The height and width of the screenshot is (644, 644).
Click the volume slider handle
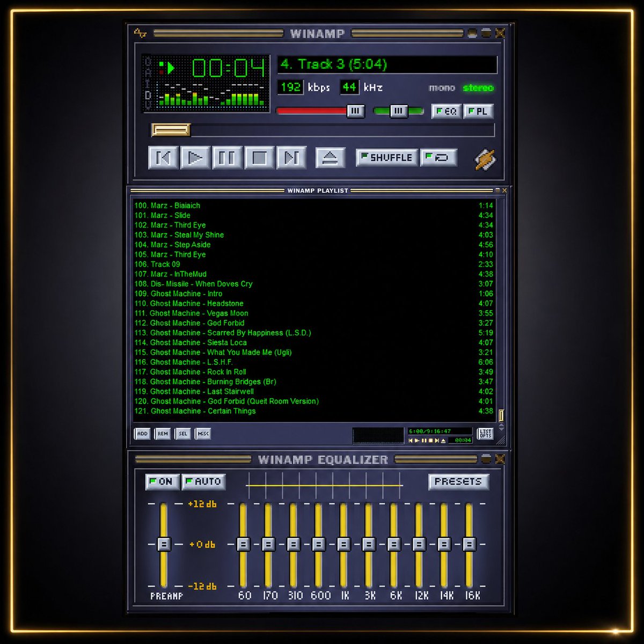(355, 111)
